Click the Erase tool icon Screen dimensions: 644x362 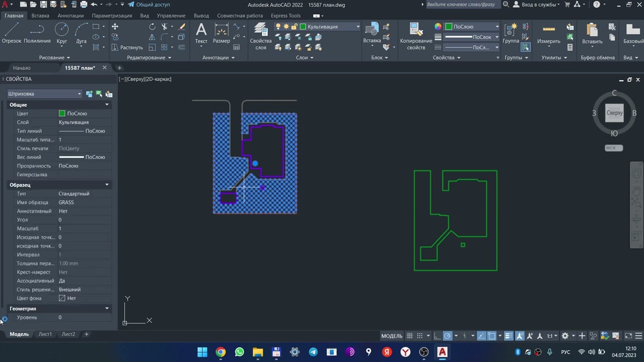[x=182, y=27]
